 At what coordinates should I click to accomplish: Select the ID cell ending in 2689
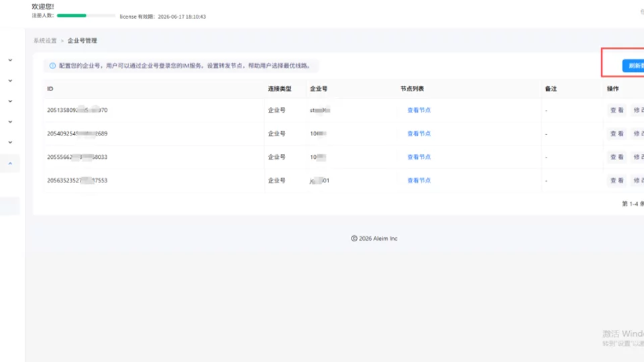point(77,133)
